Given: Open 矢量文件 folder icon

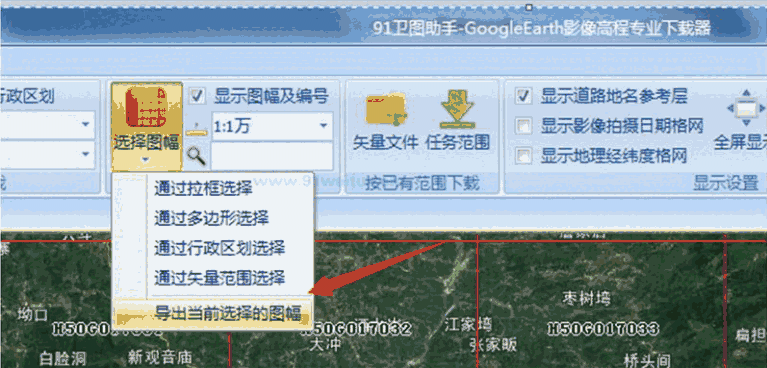Looking at the screenshot, I should click(386, 110).
